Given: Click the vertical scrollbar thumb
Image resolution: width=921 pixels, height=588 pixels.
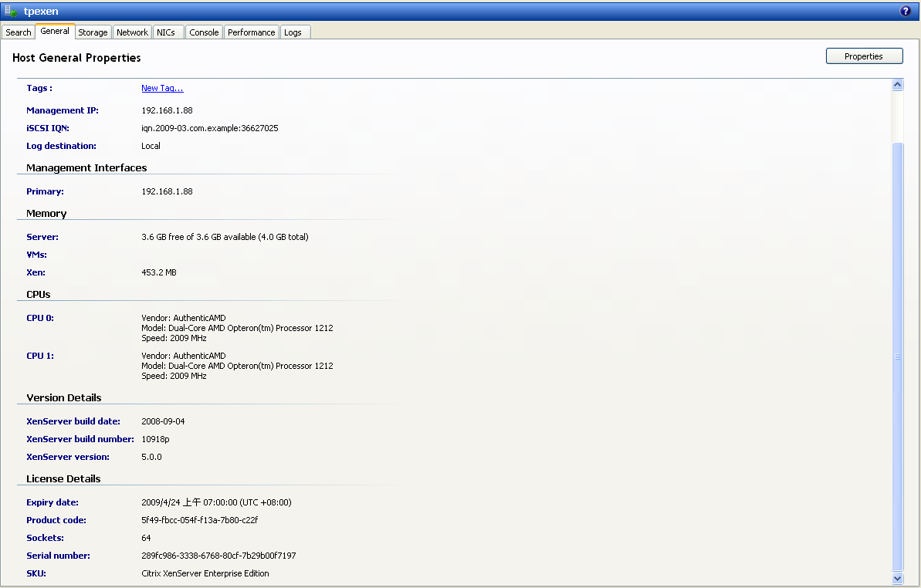Looking at the screenshot, I should pos(897,357).
